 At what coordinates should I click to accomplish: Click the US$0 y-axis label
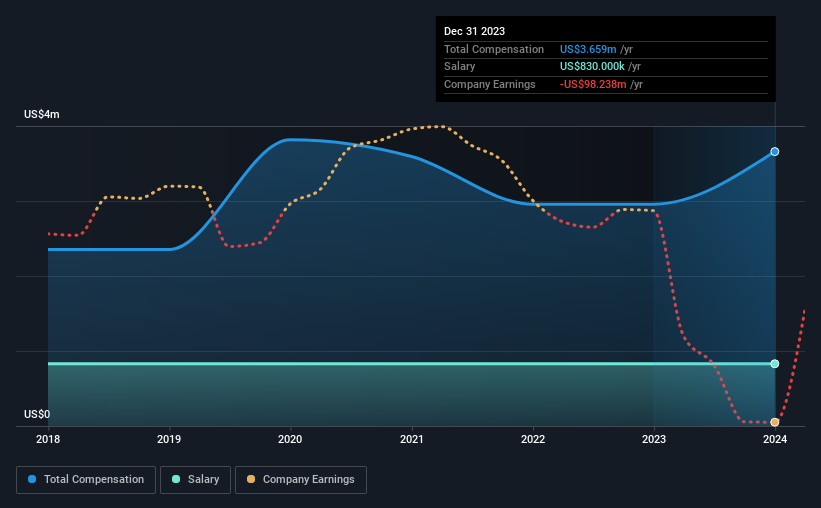tap(37, 414)
